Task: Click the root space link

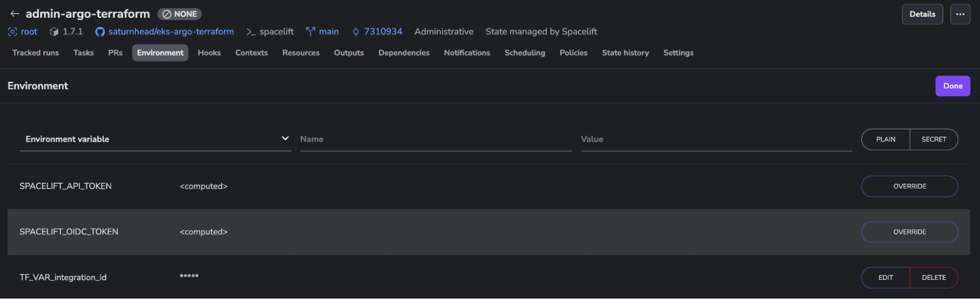Action: [x=29, y=32]
